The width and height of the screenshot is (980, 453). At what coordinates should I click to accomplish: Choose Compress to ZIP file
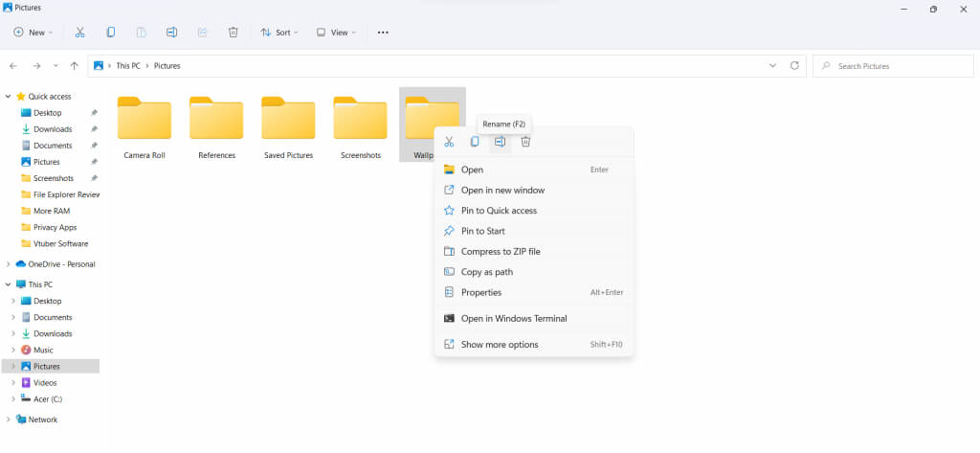click(500, 252)
